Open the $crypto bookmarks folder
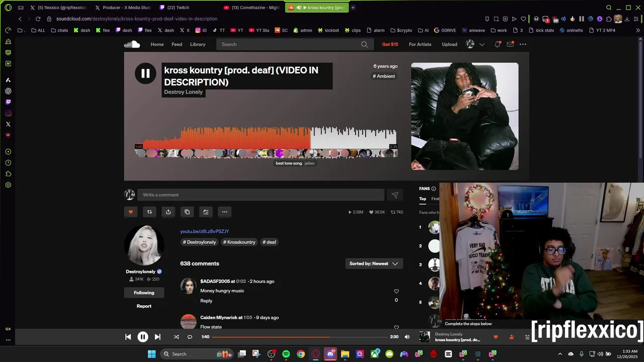The height and width of the screenshot is (362, 644). point(400,30)
